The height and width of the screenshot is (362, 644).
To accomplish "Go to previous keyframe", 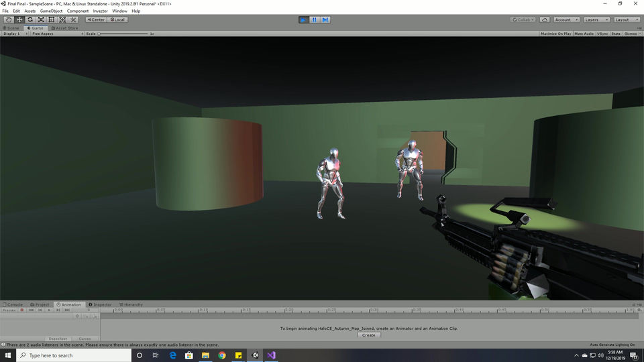I will pos(40,310).
